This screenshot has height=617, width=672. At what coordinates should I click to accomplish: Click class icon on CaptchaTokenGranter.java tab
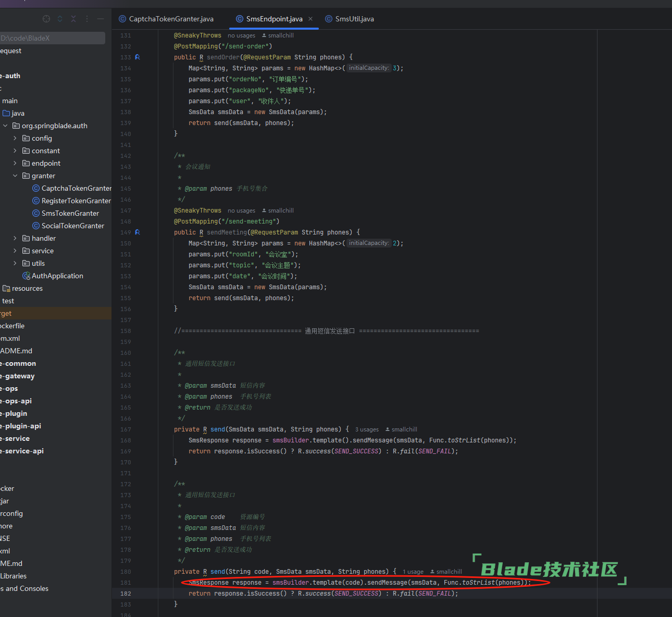click(x=122, y=19)
